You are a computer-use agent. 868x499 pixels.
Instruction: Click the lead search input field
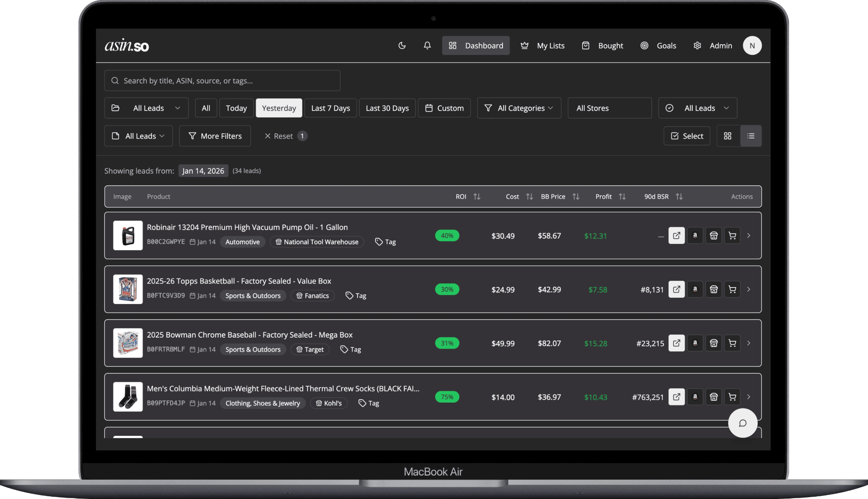[222, 81]
